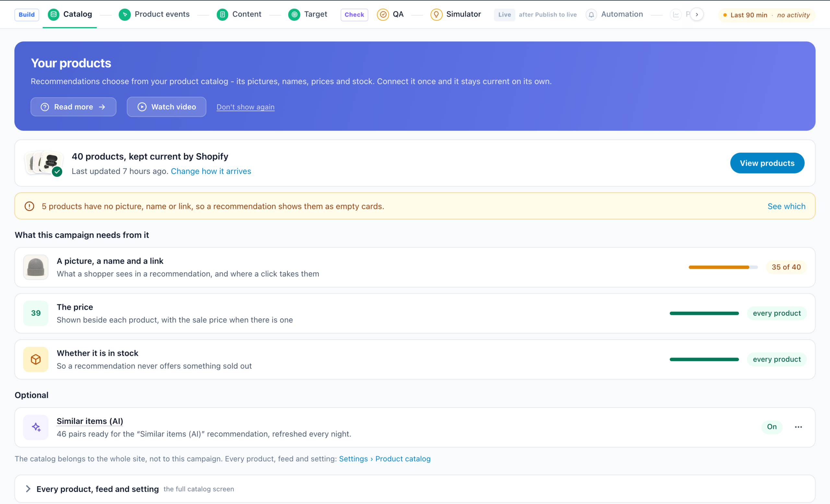The height and width of the screenshot is (504, 830).
Task: Click the View products button
Action: [x=767, y=163]
